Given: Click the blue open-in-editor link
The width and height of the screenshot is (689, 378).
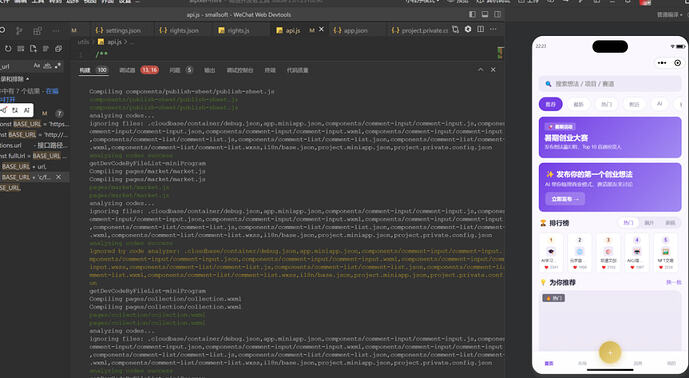Looking at the screenshot, I should pos(52,91).
